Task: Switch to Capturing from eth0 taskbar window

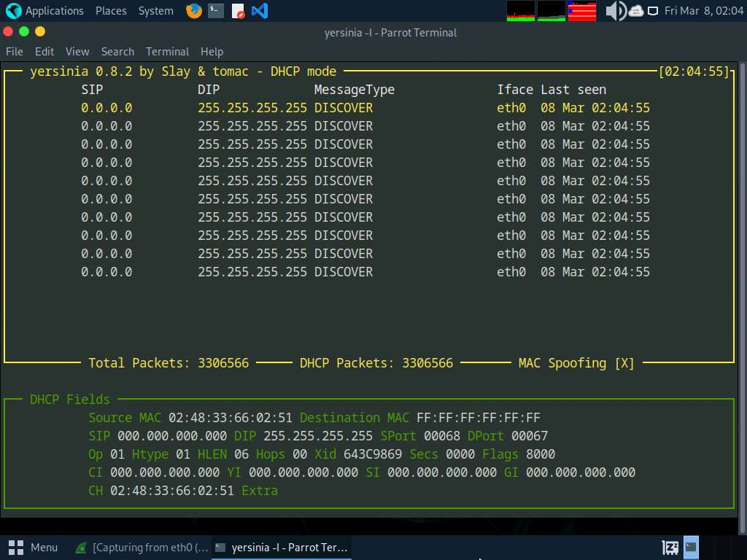Action: pyautogui.click(x=143, y=547)
